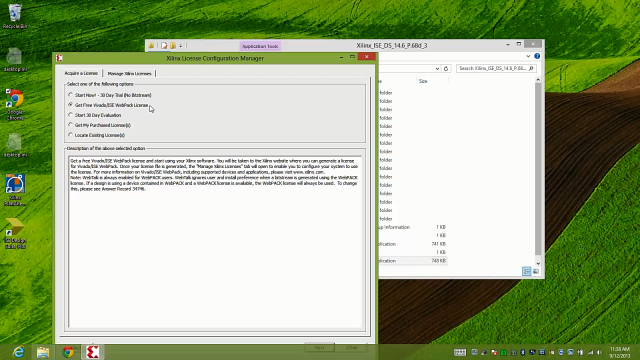Viewport: 640px width, 360px height.
Task: Click the network signal tray icon
Action: click(590, 352)
